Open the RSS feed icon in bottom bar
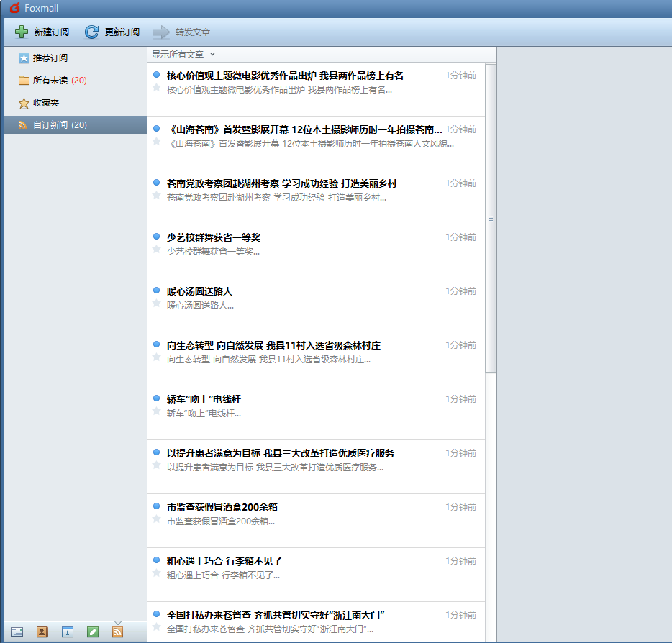This screenshot has width=672, height=643. tap(117, 632)
